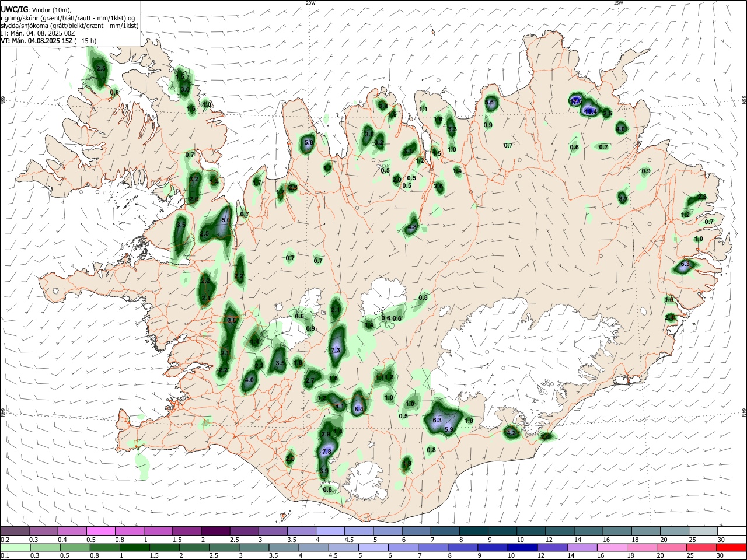The image size is (747, 560).
Task: Select the "IT: Mán. 04. 08. 2025 00Z" line
Action: [38, 33]
